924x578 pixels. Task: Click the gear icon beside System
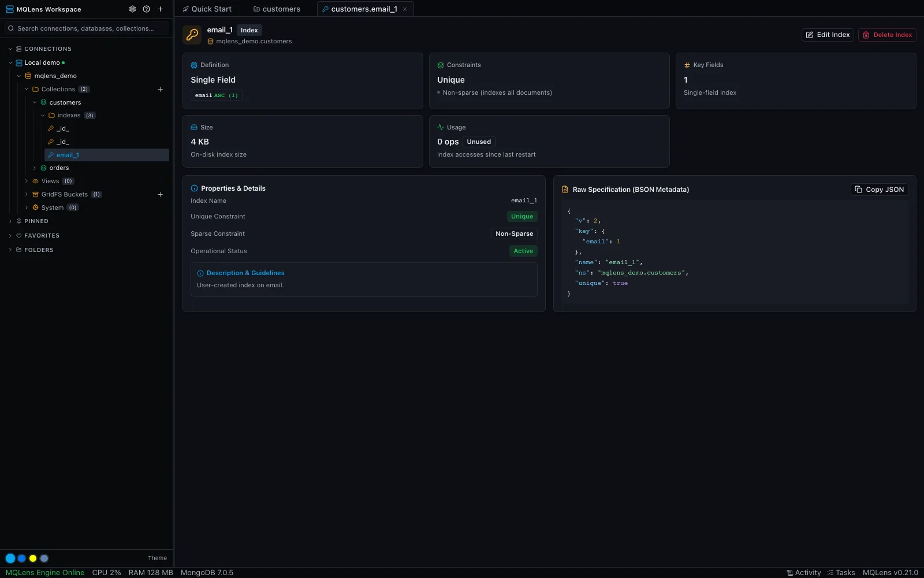[x=35, y=208]
